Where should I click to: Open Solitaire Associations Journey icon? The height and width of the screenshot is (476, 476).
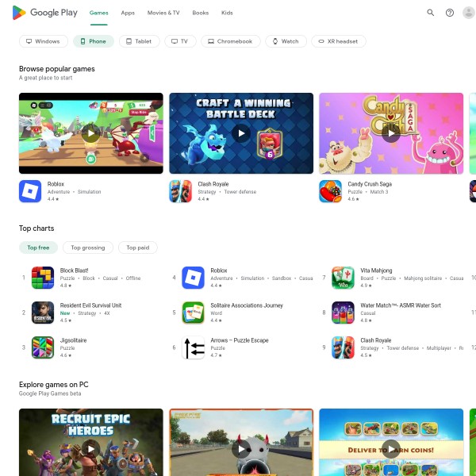[x=193, y=313]
